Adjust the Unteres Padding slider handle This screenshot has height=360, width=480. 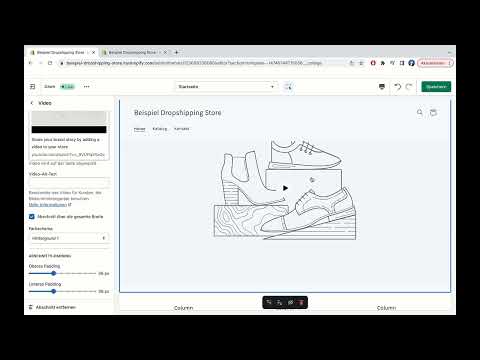click(54, 291)
